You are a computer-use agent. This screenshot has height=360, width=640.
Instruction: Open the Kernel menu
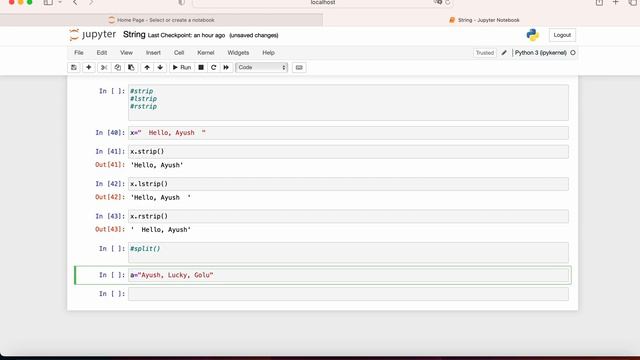point(206,53)
